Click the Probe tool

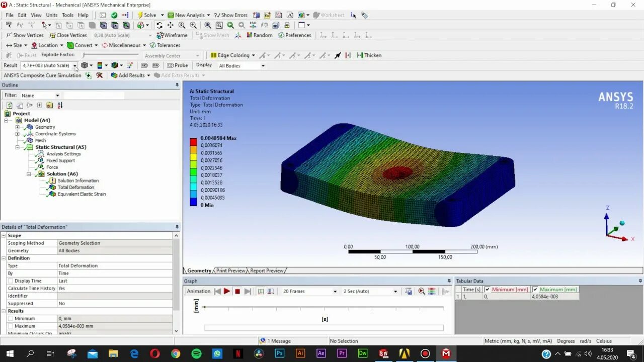(x=178, y=65)
